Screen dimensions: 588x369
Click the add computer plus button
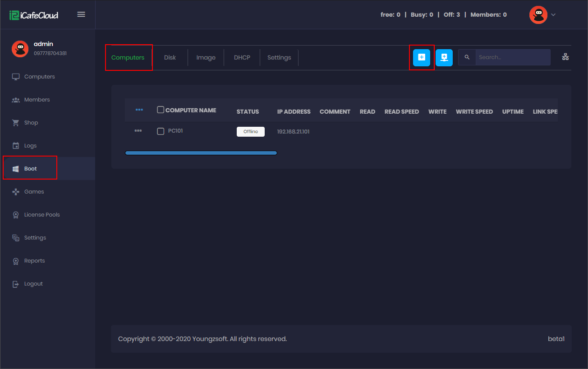(x=421, y=57)
